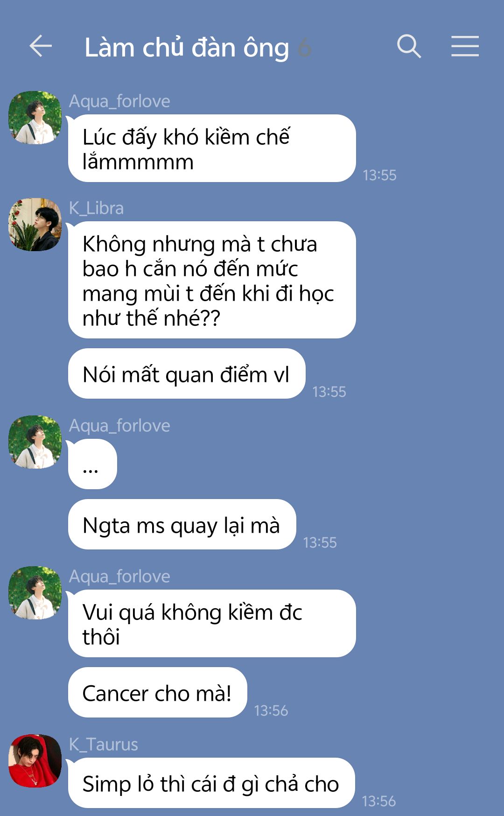The width and height of the screenshot is (504, 816).
Task: Tap the message 'Lúc đấy khó kiềm chế lắmmmmm'
Action: (x=212, y=148)
